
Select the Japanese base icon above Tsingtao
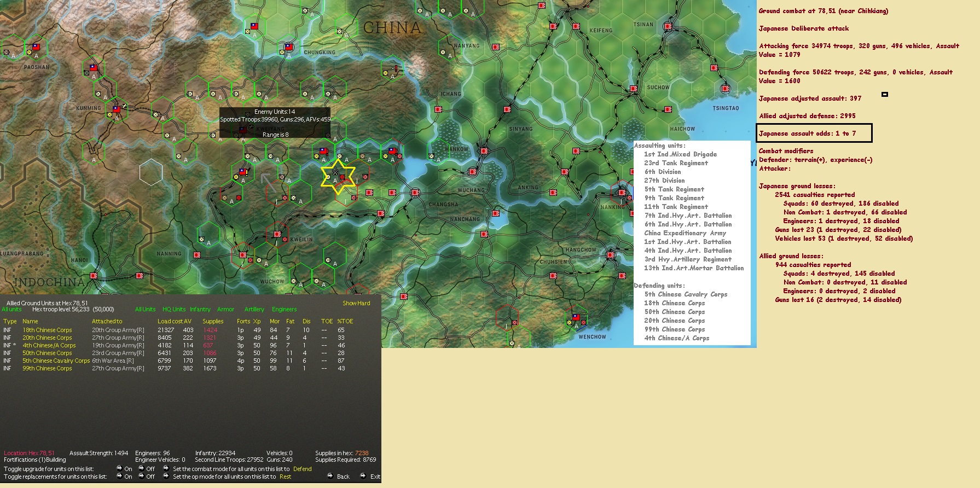click(726, 88)
